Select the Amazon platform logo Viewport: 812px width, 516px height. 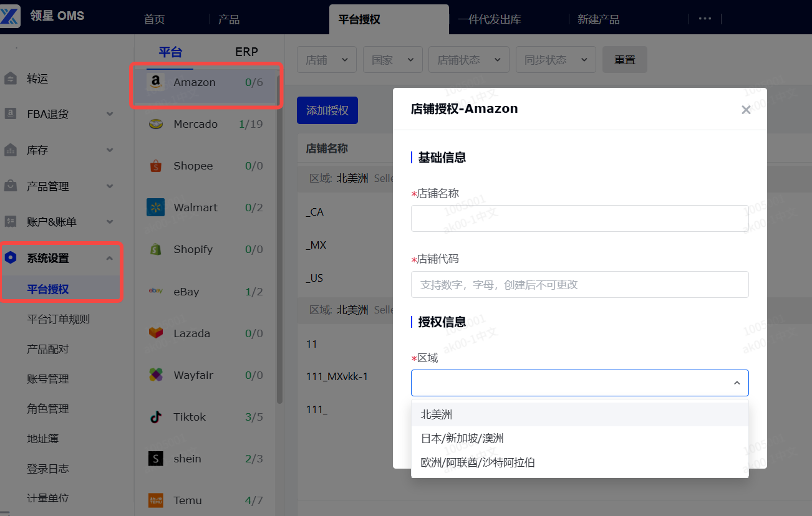pyautogui.click(x=156, y=82)
